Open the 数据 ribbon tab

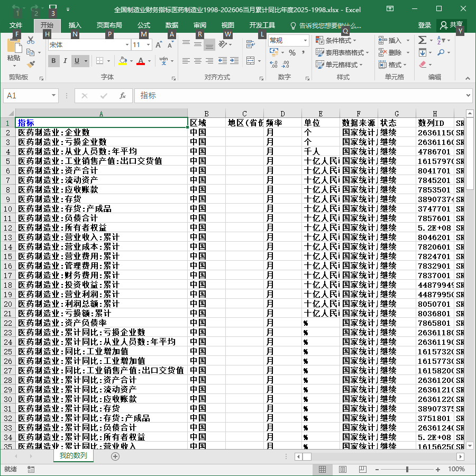coord(171,25)
